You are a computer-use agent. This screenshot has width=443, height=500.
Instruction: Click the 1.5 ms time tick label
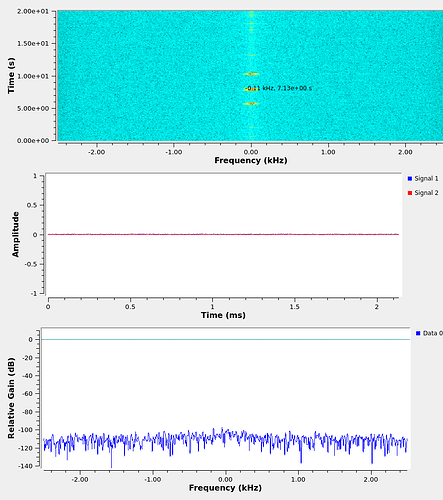pyautogui.click(x=295, y=307)
